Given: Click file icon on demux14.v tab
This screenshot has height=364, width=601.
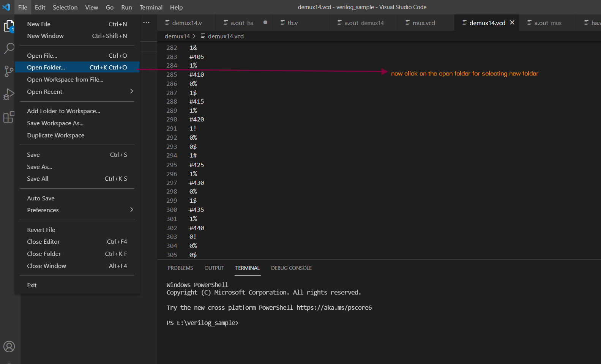Looking at the screenshot, I should (x=167, y=23).
